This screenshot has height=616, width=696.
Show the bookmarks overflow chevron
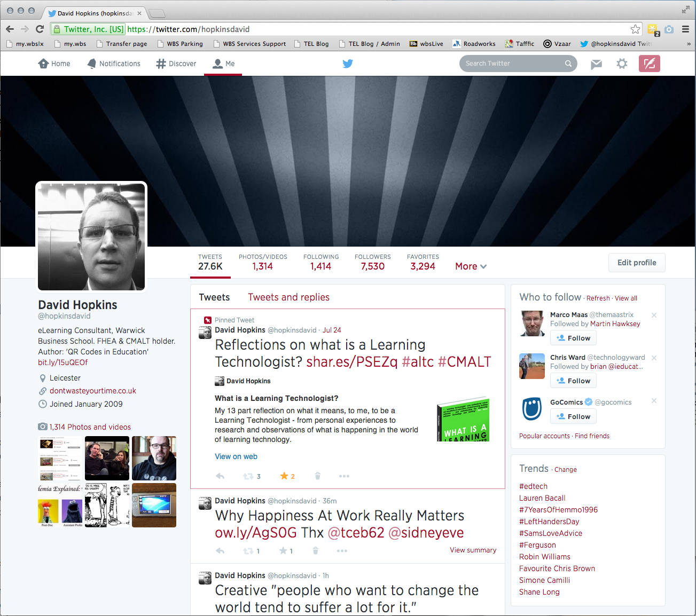(689, 44)
